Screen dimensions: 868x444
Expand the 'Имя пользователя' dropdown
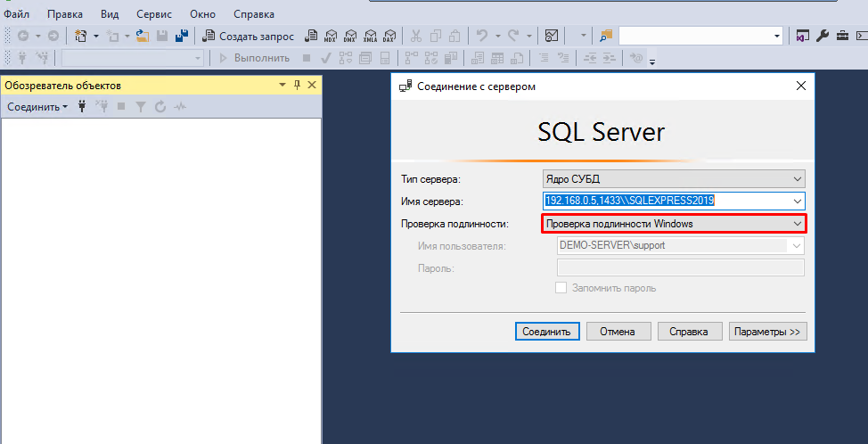(x=797, y=245)
